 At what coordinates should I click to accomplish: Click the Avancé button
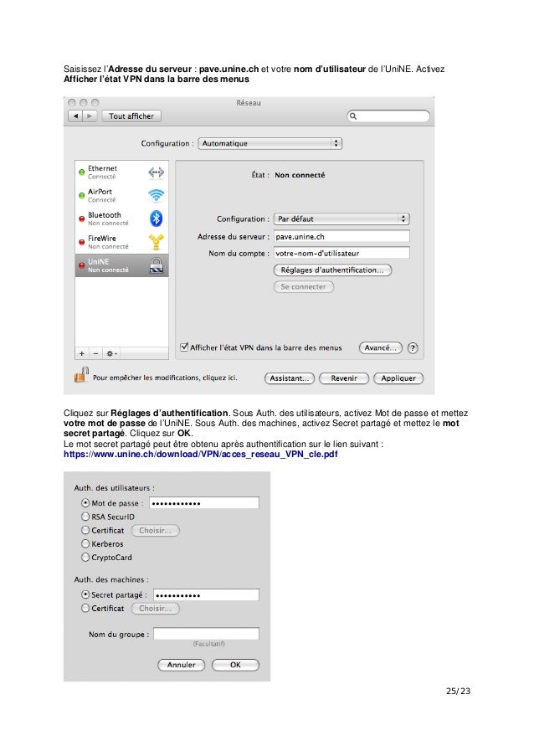point(380,347)
